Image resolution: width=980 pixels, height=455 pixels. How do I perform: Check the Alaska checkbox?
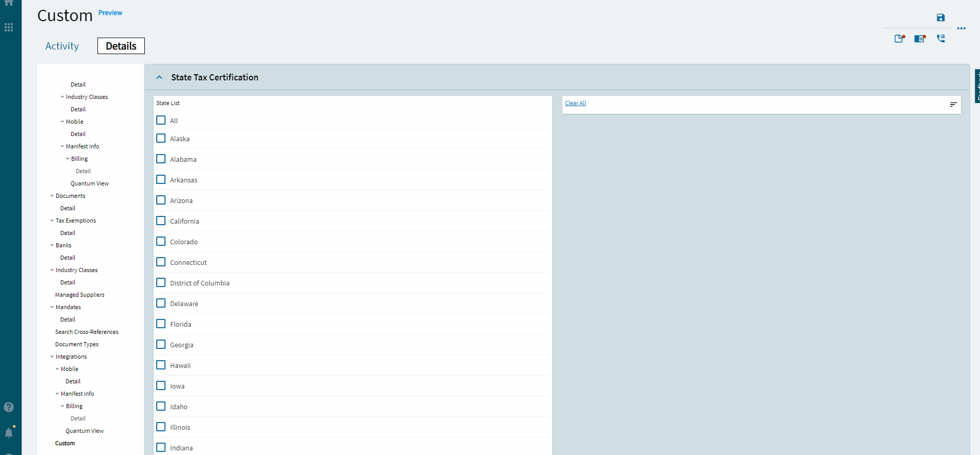coord(161,138)
